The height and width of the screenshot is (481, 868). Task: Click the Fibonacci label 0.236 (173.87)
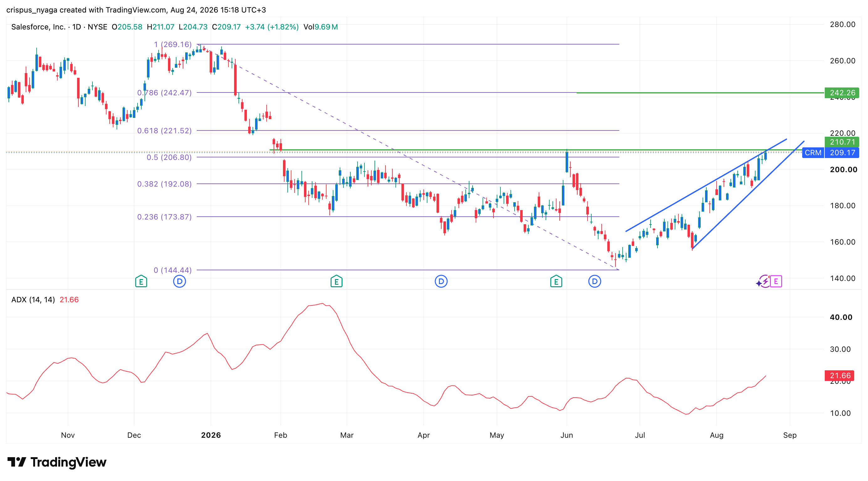tap(165, 217)
